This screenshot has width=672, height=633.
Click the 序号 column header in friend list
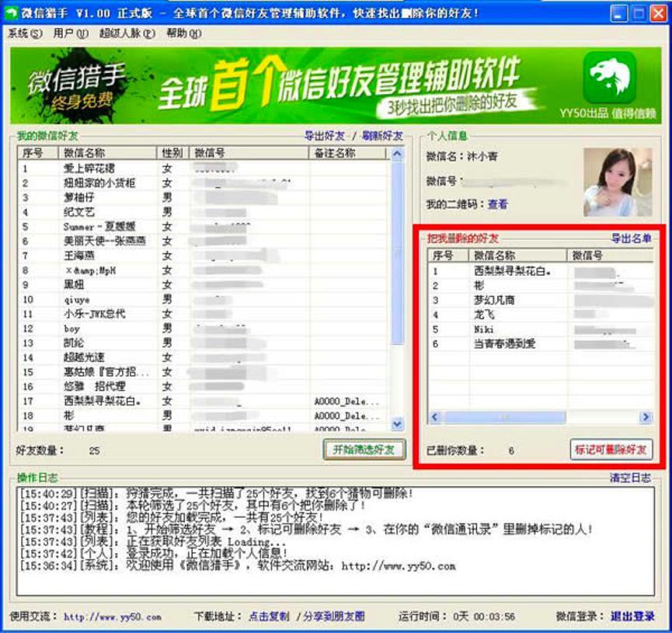(x=38, y=153)
